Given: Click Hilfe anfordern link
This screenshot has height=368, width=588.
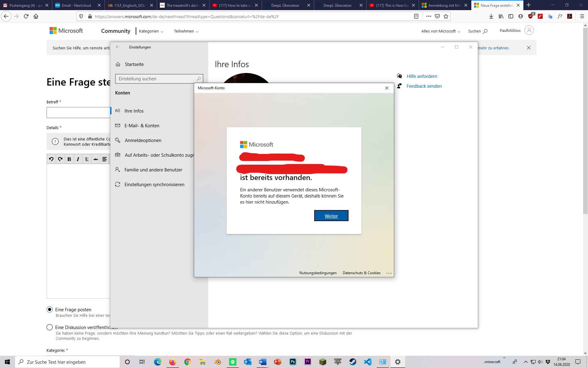Looking at the screenshot, I should tap(422, 76).
